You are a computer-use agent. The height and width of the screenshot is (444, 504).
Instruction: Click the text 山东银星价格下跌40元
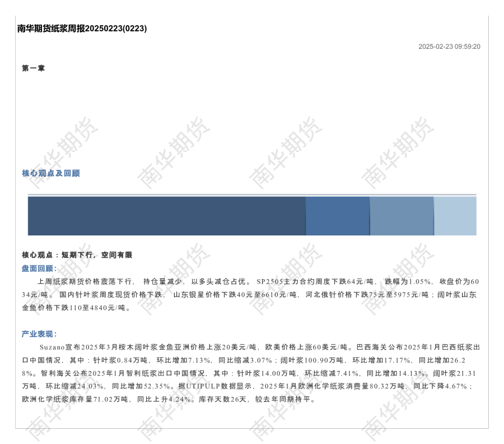pyautogui.click(x=213, y=294)
